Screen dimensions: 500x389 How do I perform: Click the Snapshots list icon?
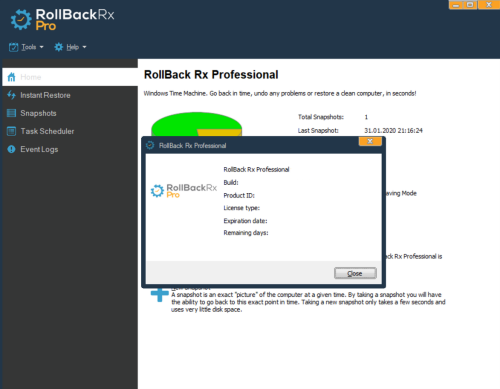(x=11, y=113)
